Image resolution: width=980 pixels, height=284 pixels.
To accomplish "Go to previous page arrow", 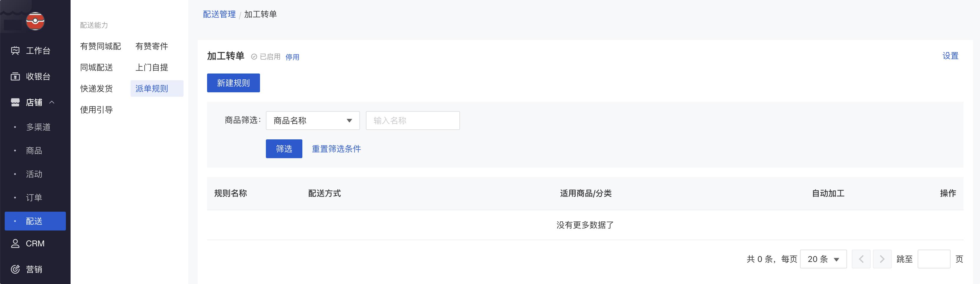I will pos(861,259).
